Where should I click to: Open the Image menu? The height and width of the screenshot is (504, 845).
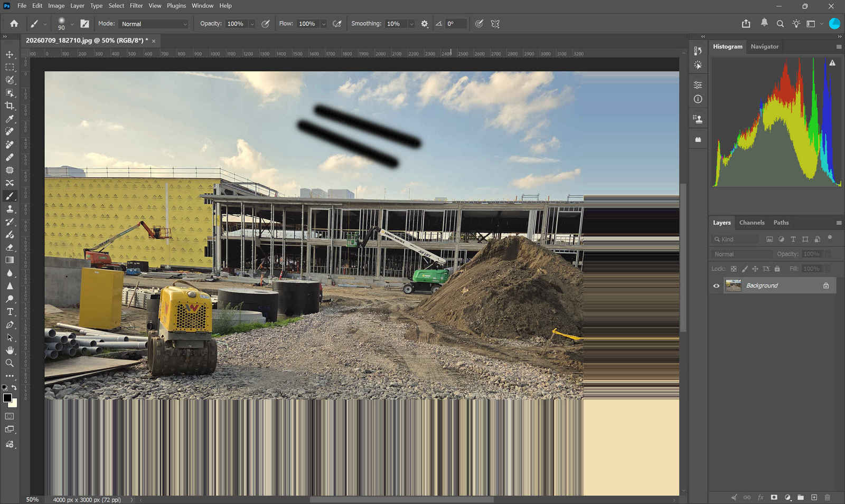point(57,6)
